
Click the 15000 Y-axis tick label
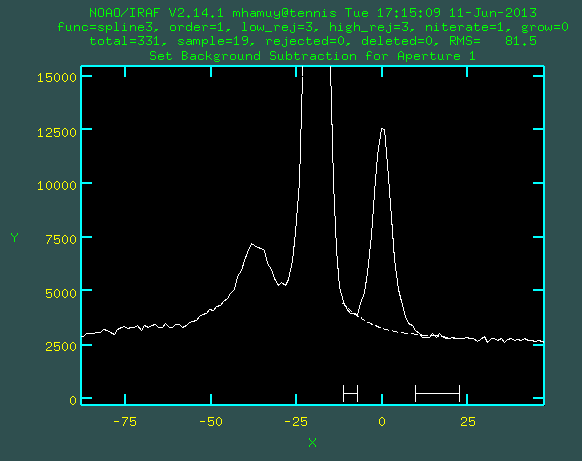[57, 77]
